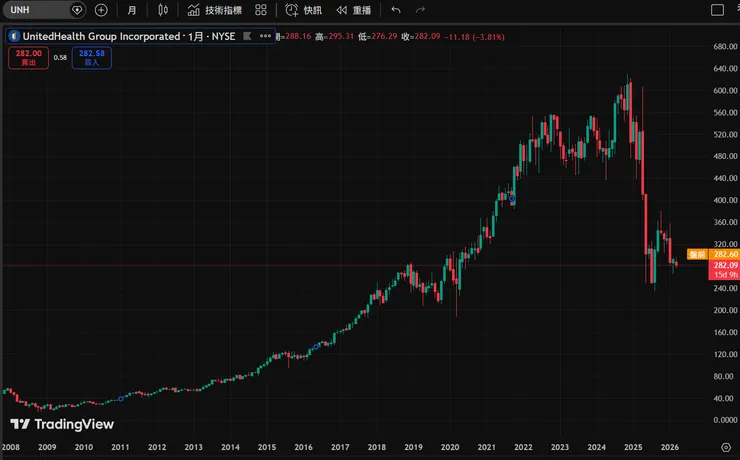The width and height of the screenshot is (740, 460).
Task: Click the UnitedHealth logo icon in legend
Action: (x=14, y=36)
